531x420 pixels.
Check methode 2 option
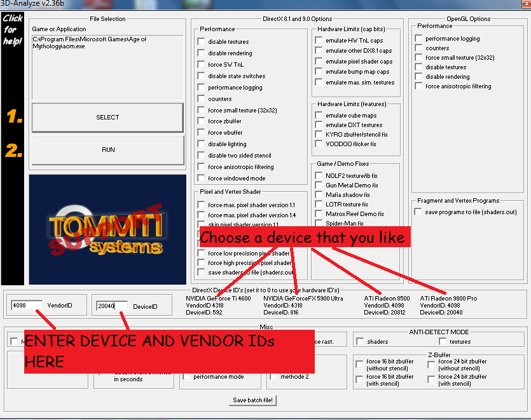(x=273, y=376)
